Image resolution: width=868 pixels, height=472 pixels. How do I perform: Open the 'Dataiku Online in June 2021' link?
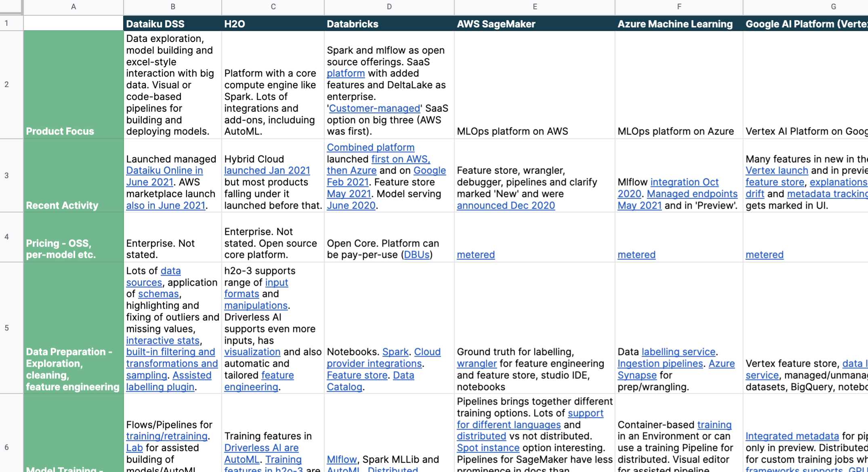(164, 171)
